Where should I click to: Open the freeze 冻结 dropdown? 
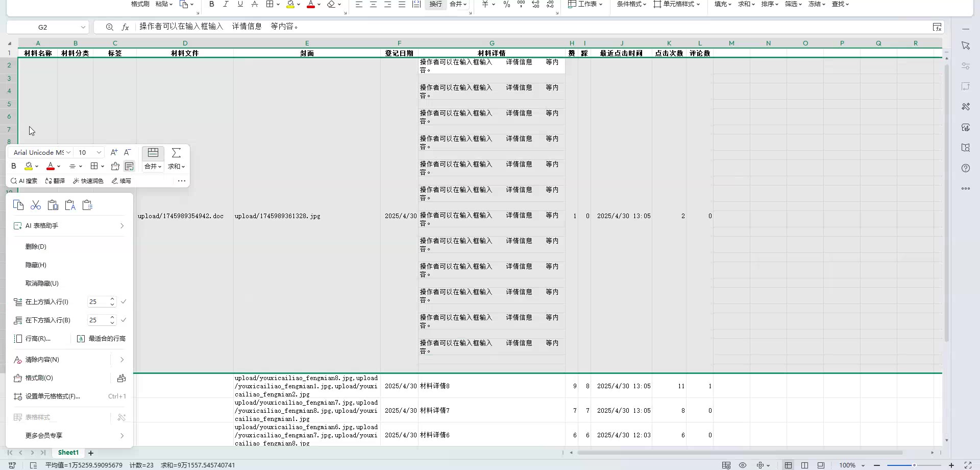pos(817,4)
